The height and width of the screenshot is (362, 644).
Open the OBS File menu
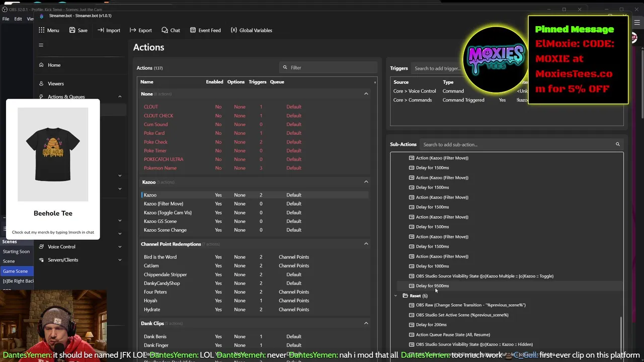click(x=6, y=19)
